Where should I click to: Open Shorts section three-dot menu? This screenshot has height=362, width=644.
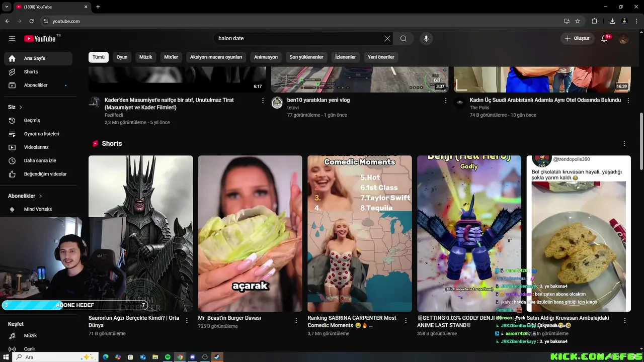(624, 143)
